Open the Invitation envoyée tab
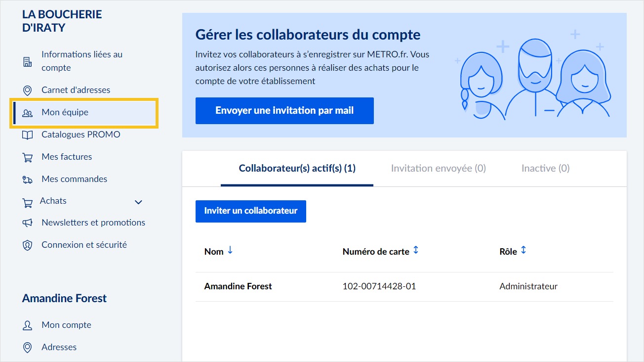The image size is (644, 362). coord(437,168)
